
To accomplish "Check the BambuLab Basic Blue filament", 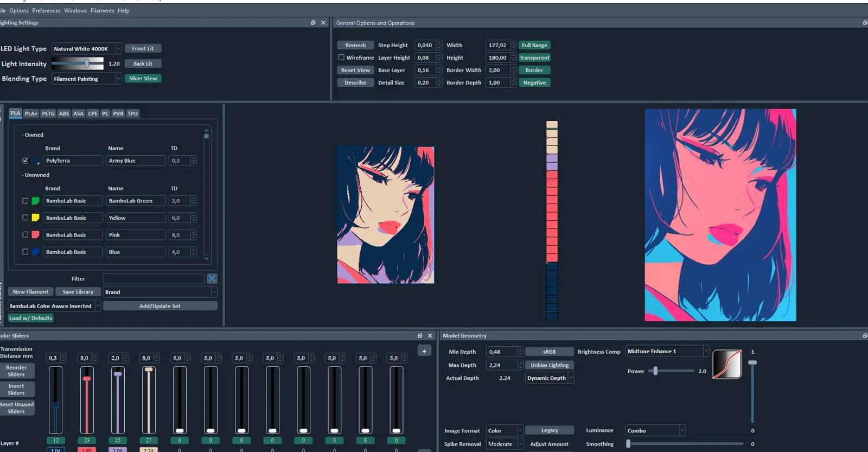I will [25, 252].
